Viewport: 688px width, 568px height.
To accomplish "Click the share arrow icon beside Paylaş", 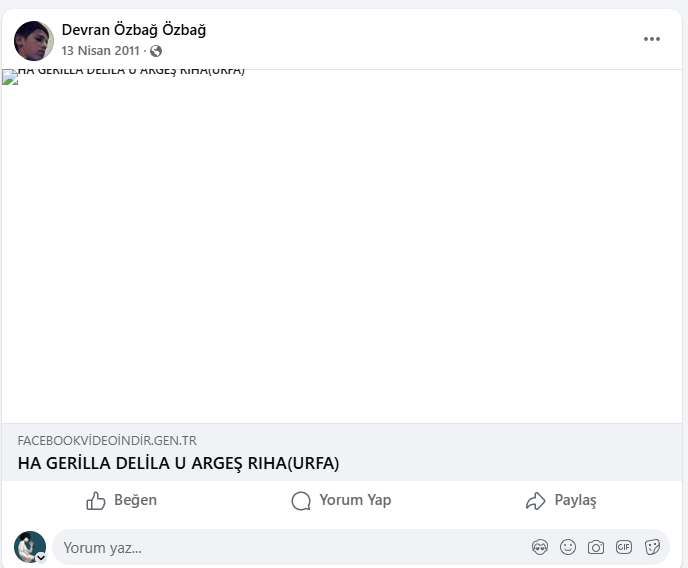I will click(x=535, y=500).
